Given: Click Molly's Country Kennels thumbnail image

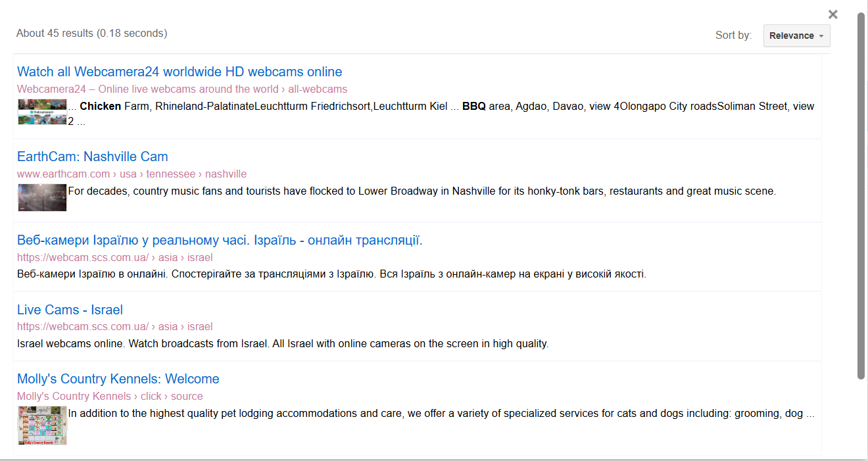Looking at the screenshot, I should [x=42, y=425].
